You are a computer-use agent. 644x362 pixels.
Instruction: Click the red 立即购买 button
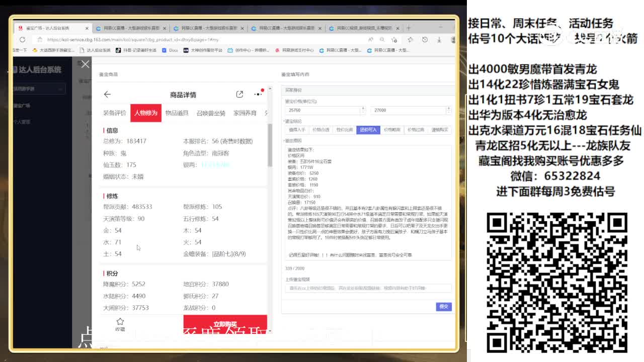pos(225,323)
